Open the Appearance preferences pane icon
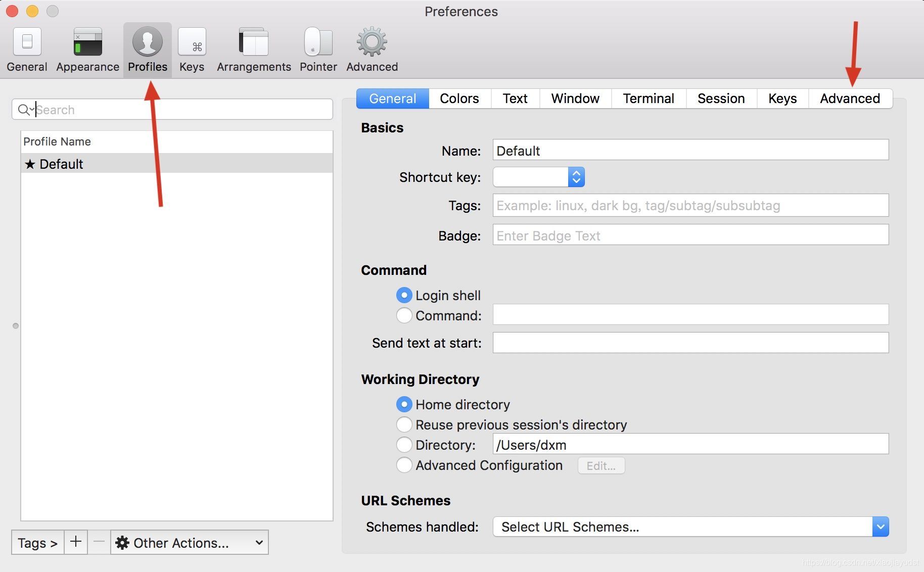Image resolution: width=924 pixels, height=572 pixels. [88, 41]
